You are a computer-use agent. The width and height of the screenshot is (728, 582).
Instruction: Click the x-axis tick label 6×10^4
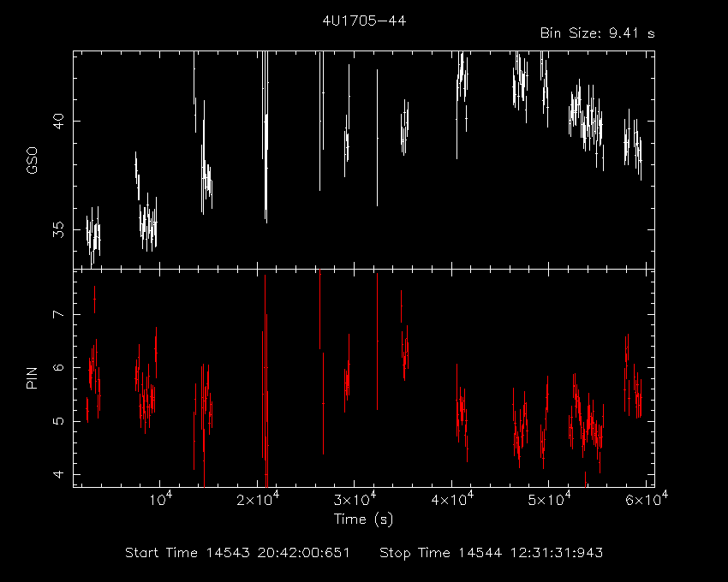(x=647, y=499)
